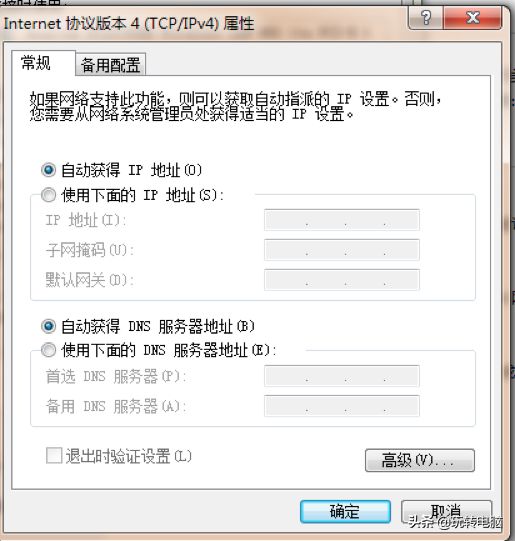Screen dimensions: 515x541
Task: Click the question mark help button
Action: (x=426, y=18)
